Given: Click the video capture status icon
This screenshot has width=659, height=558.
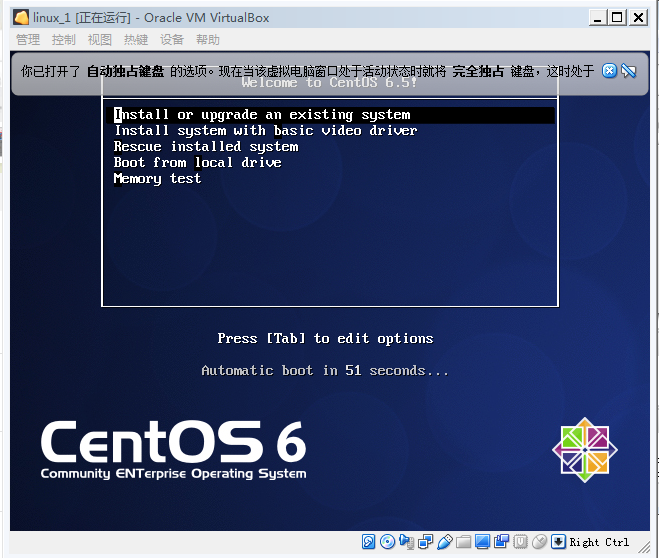Looking at the screenshot, I should 501,542.
